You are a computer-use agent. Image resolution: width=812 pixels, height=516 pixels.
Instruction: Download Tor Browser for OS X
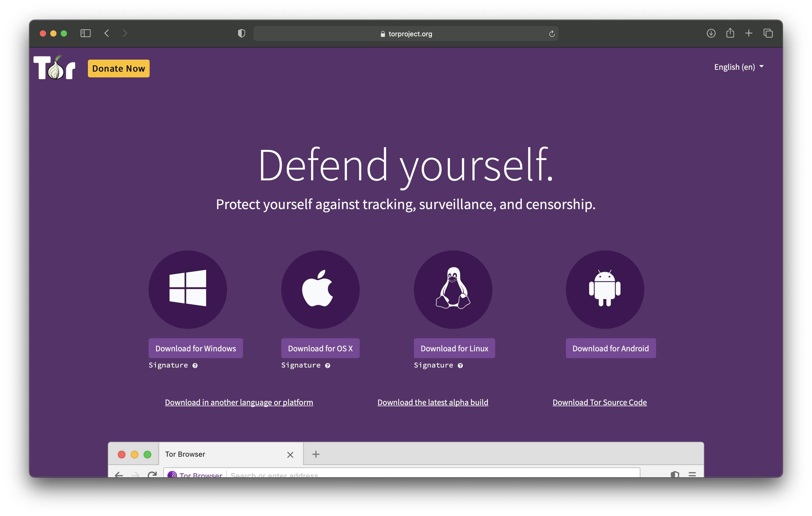(320, 348)
